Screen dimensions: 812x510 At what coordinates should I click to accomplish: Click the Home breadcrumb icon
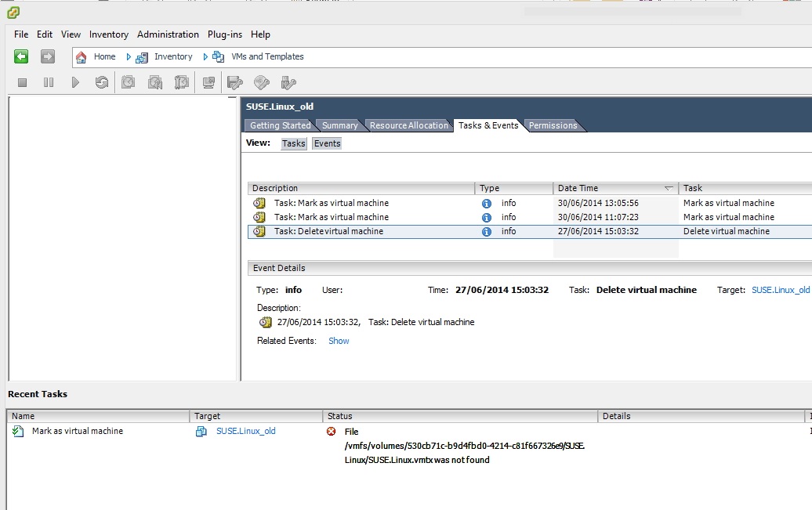click(81, 56)
